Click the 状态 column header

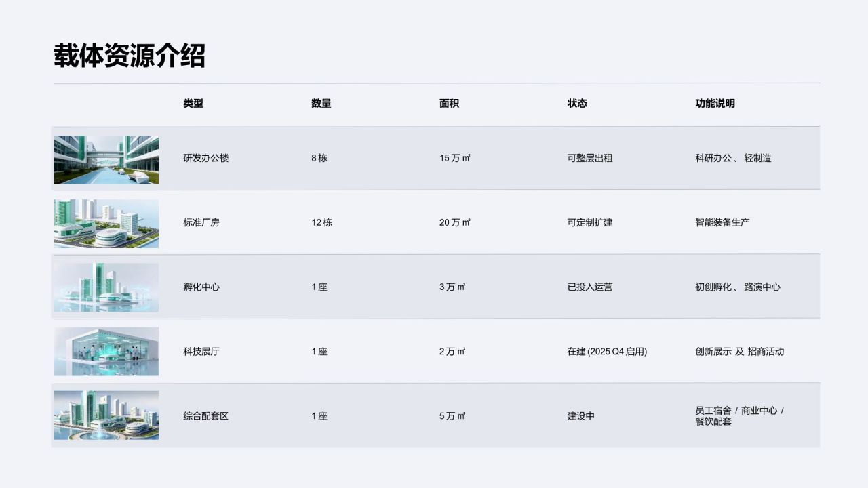578,104
